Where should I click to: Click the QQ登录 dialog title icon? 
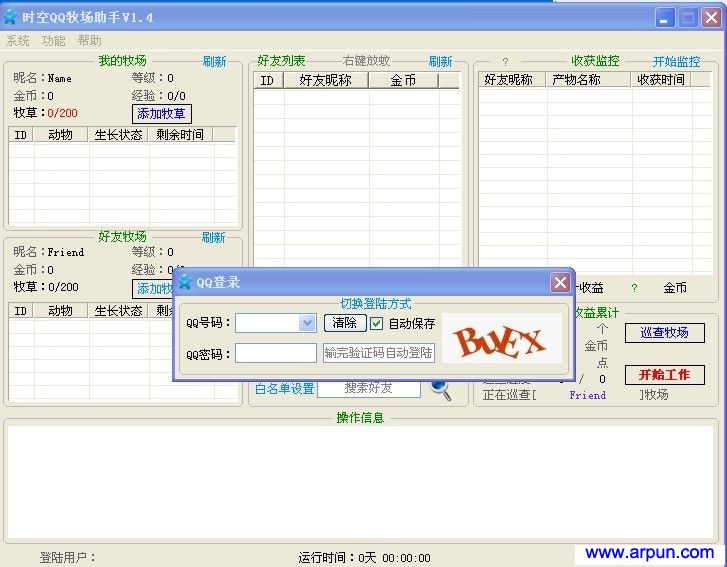(185, 282)
